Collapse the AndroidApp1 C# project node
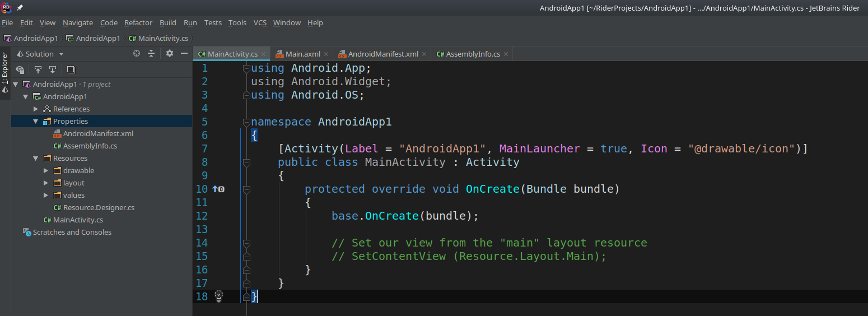The image size is (868, 316). point(25,97)
